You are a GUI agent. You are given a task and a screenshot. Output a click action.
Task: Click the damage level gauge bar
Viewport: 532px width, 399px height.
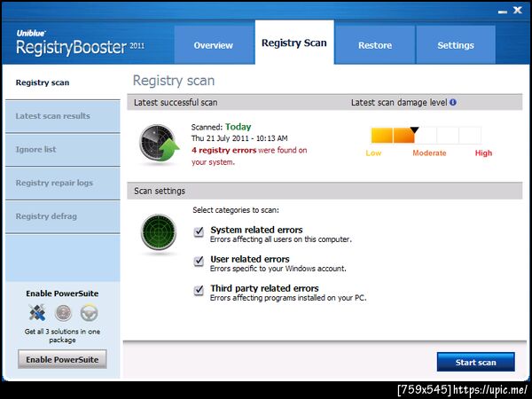(426, 135)
